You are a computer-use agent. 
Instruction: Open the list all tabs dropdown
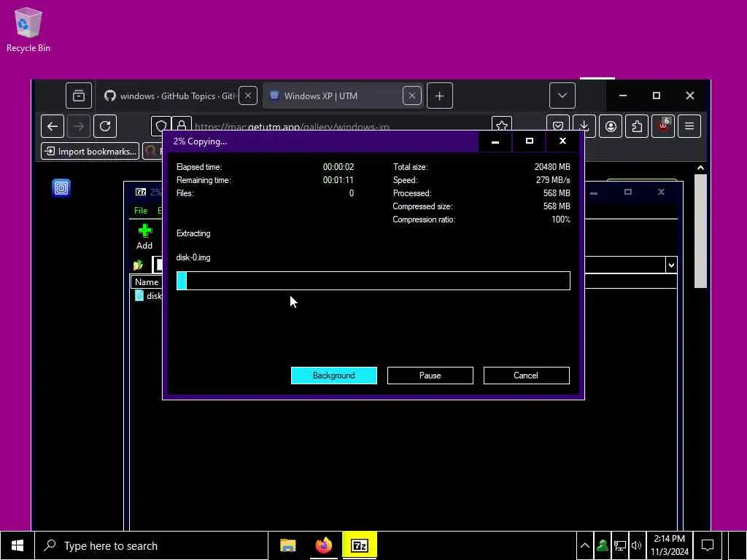562,96
